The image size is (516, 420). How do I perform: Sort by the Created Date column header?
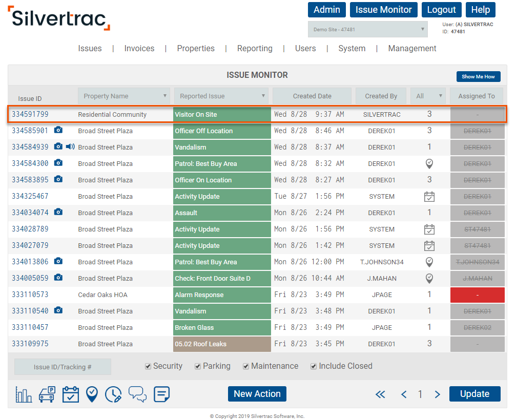click(x=312, y=96)
